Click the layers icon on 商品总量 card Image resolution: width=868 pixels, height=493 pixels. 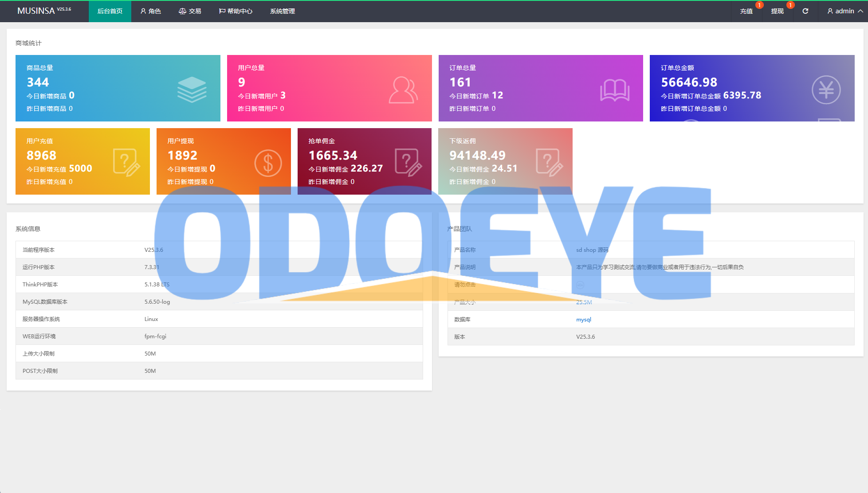coord(192,90)
